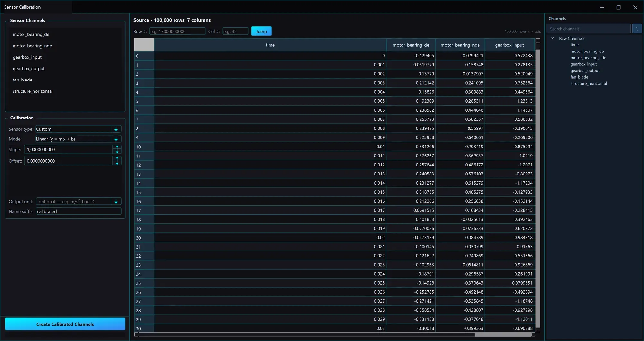
Task: Select motor_bearing_de in Sensor Channels list
Action: point(65,34)
